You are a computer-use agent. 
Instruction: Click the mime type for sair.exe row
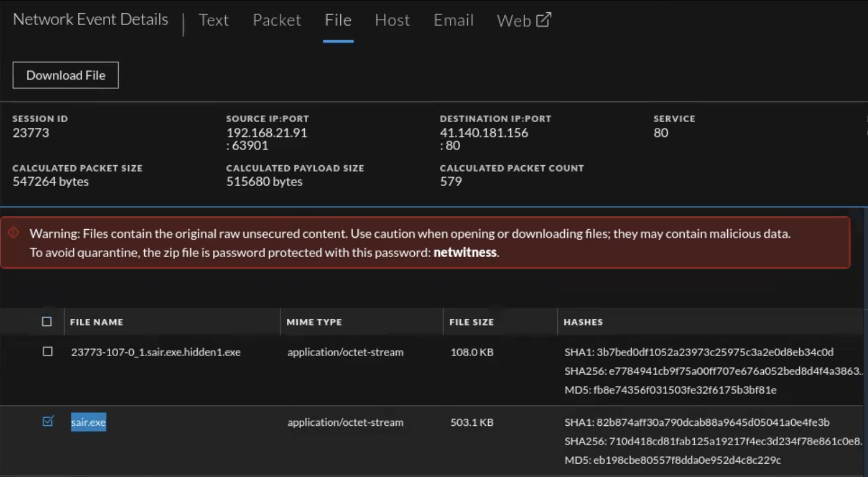(345, 422)
